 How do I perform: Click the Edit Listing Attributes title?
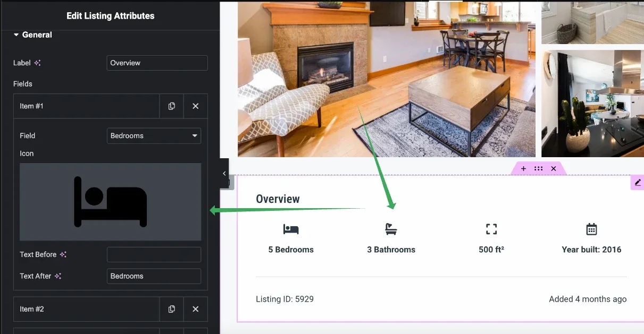pyautogui.click(x=111, y=16)
